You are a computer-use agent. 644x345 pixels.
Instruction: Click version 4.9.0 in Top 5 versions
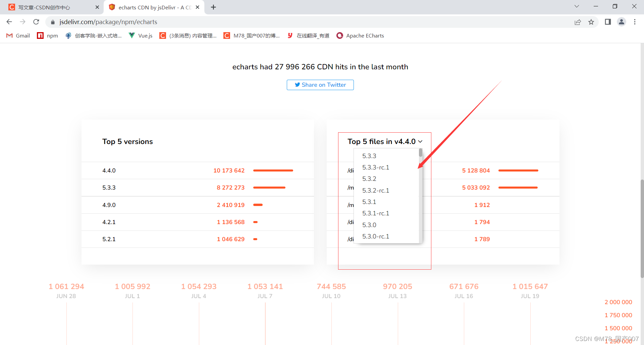[x=109, y=205]
